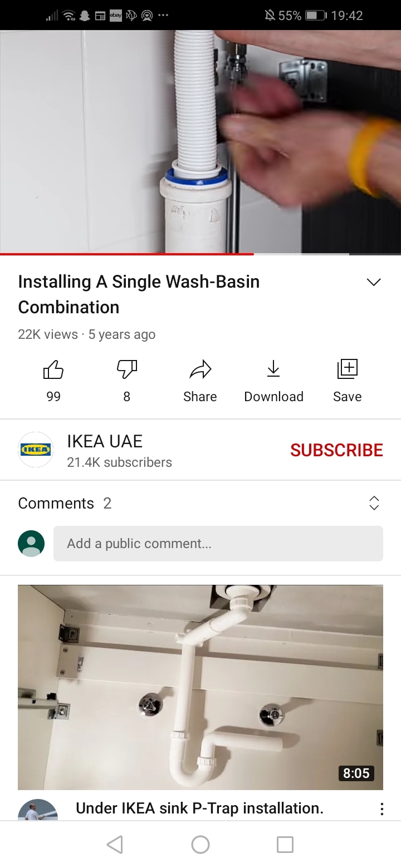This screenshot has height=868, width=401.
Task: Tap the recent apps square button
Action: pos(285,845)
